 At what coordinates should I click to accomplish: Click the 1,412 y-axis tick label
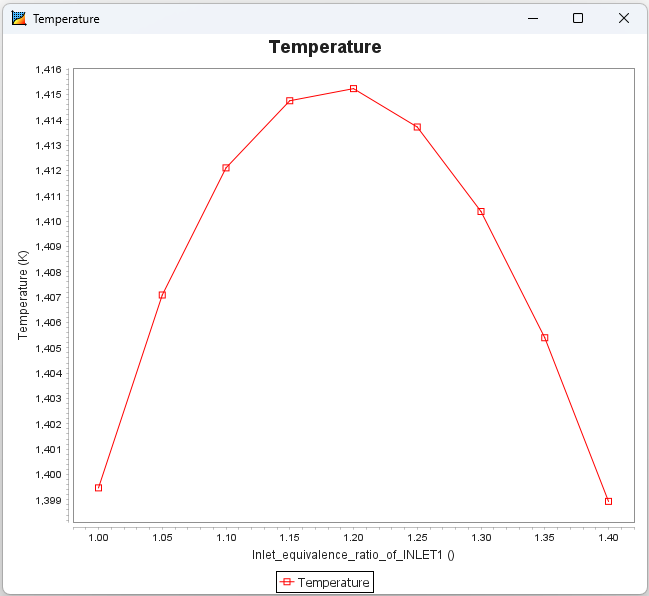coord(48,171)
